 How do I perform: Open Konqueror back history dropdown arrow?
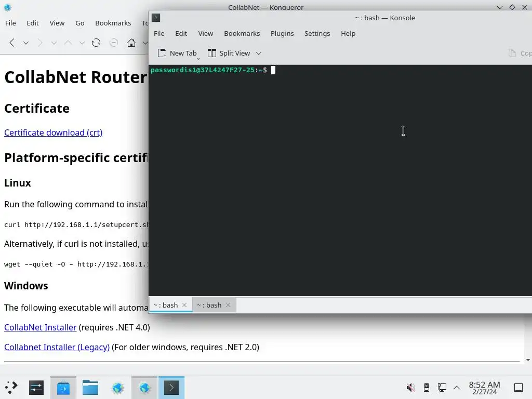click(26, 43)
